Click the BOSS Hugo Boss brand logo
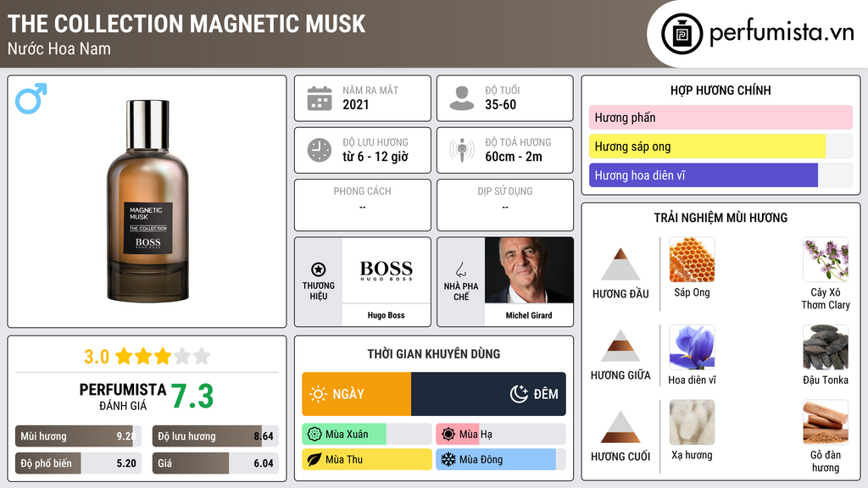The height and width of the screenshot is (488, 868). click(386, 270)
